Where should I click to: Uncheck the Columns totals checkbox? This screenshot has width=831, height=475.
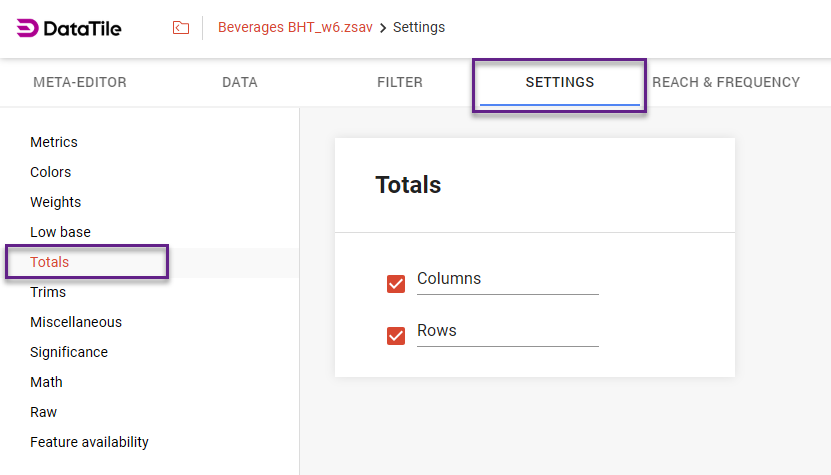[x=396, y=283]
